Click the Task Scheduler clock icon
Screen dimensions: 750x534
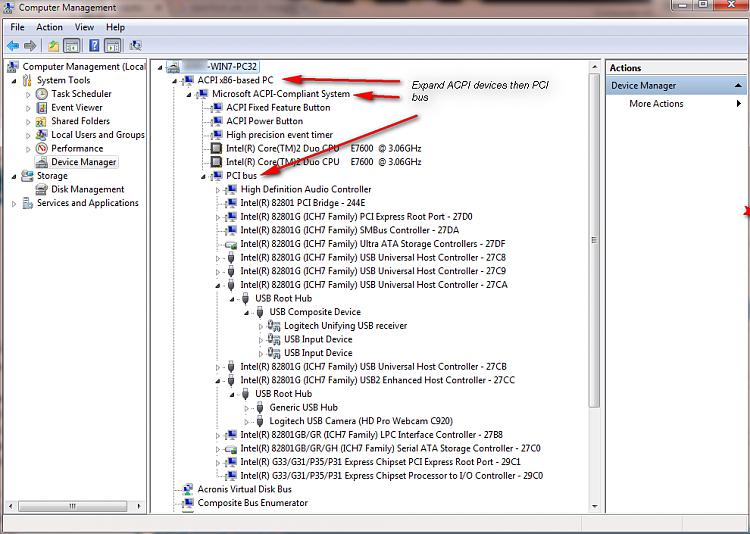click(42, 94)
